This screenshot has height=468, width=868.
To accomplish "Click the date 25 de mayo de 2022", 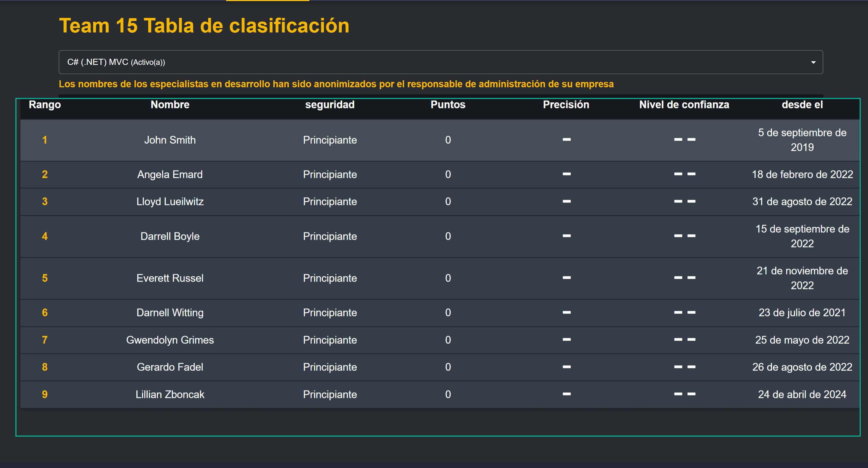I will click(802, 340).
